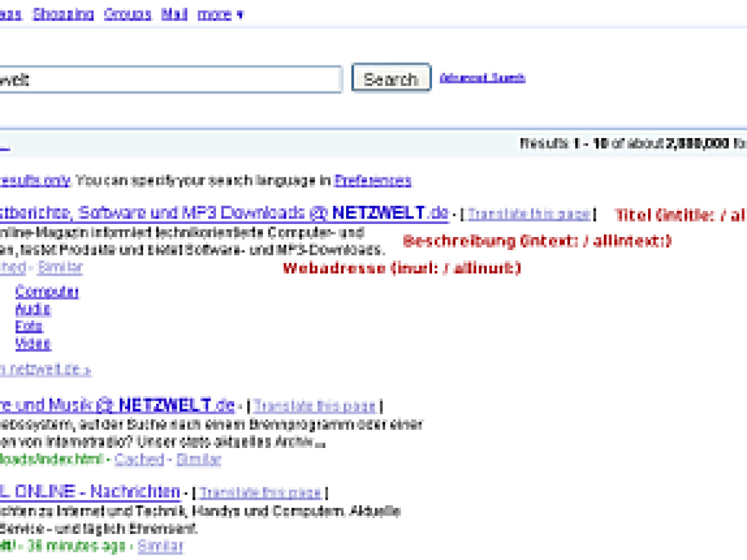Open the Computer sitelink
This screenshot has height=560, width=747.
(x=47, y=292)
